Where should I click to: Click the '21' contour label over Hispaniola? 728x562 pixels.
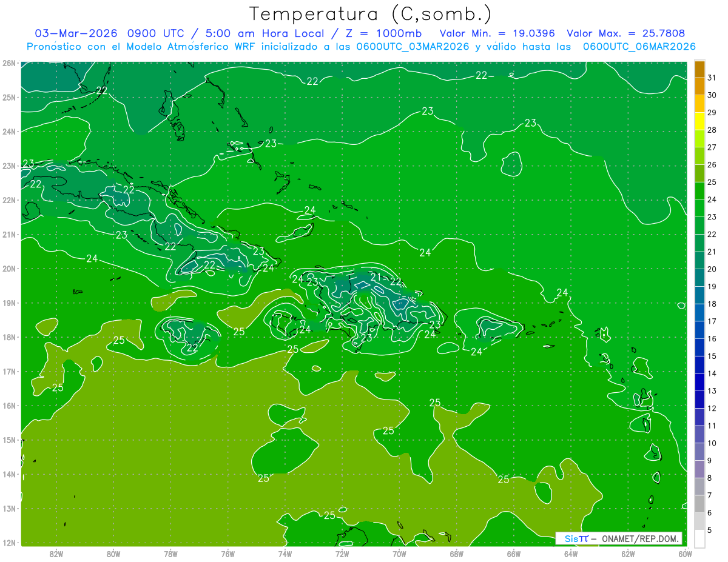click(376, 277)
